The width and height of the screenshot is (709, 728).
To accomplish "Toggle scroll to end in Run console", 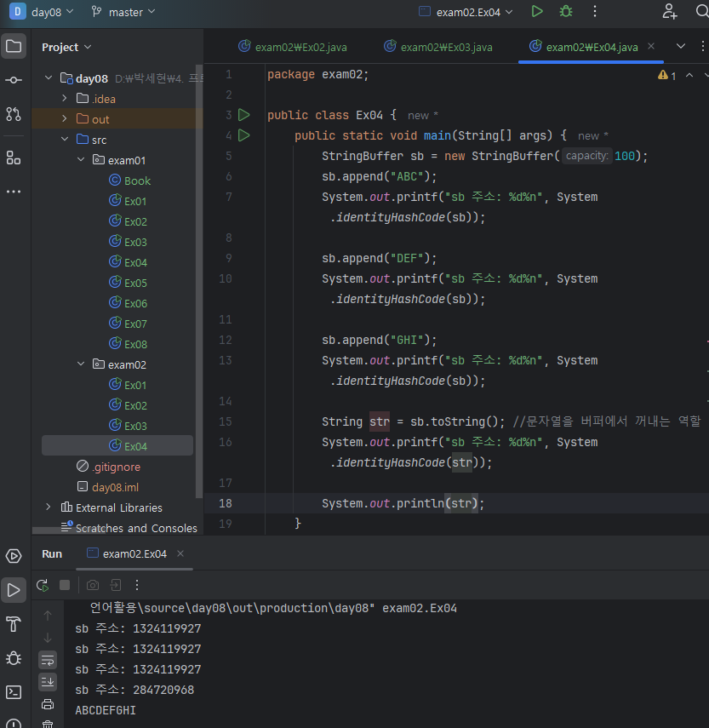I will [x=48, y=682].
